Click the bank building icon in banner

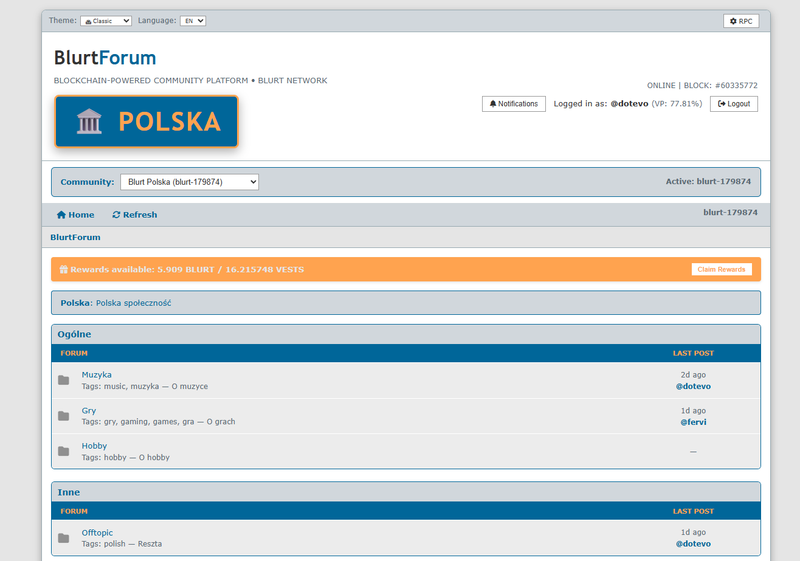coord(89,121)
